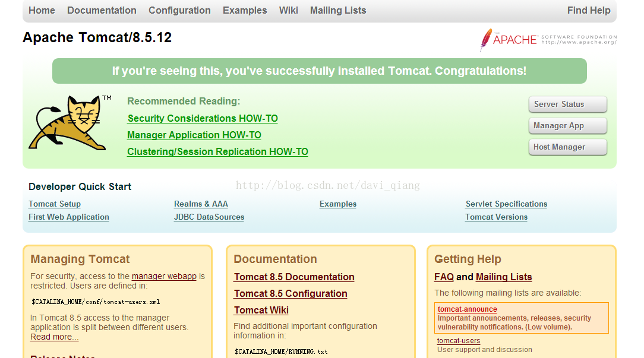The image size is (644, 358).
Task: Open the Documentation nav item
Action: tap(102, 10)
